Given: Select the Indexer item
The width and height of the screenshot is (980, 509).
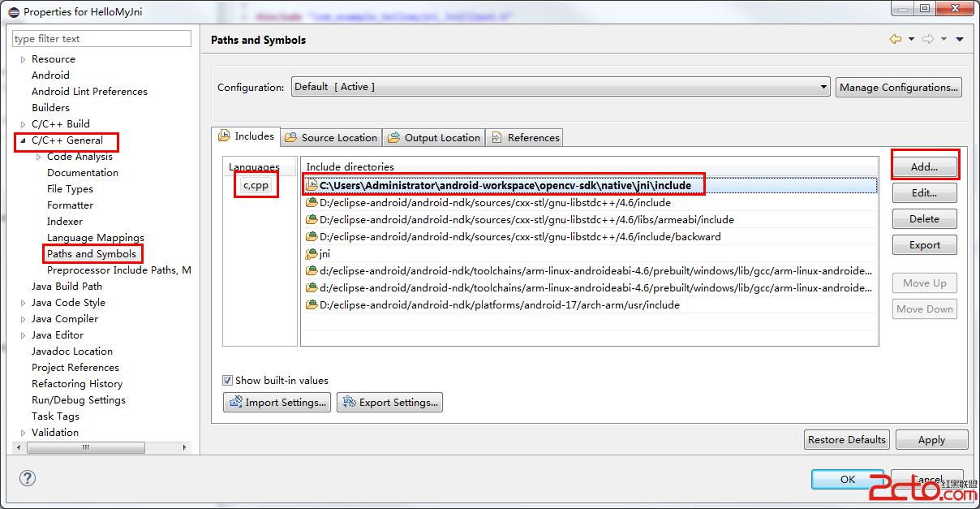Looking at the screenshot, I should (x=65, y=222).
